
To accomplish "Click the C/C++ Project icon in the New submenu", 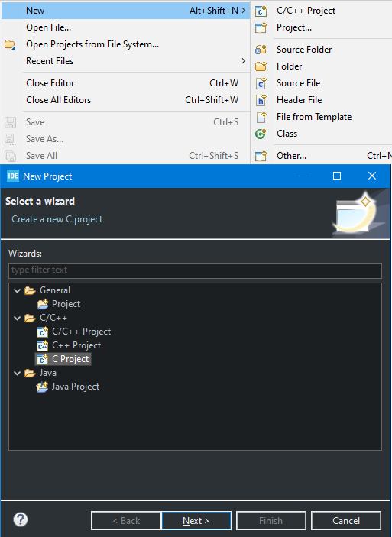I will (x=261, y=11).
